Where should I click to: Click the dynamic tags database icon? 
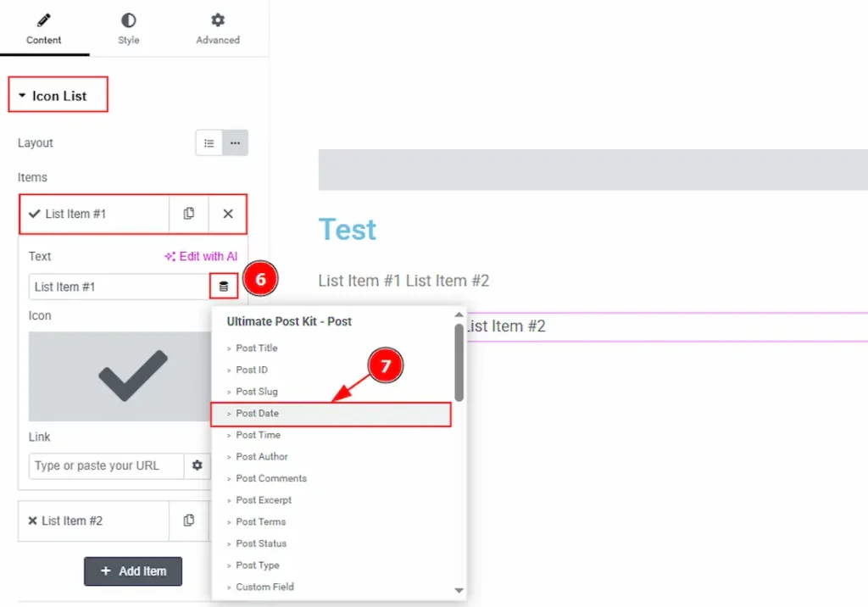point(224,287)
